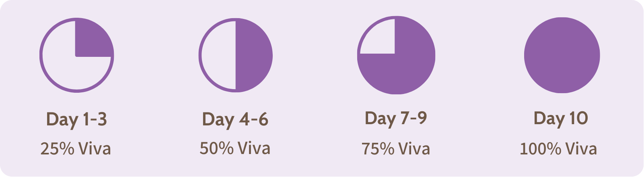
Task: Click the outline ring of the 25% pie
Action: (41, 55)
